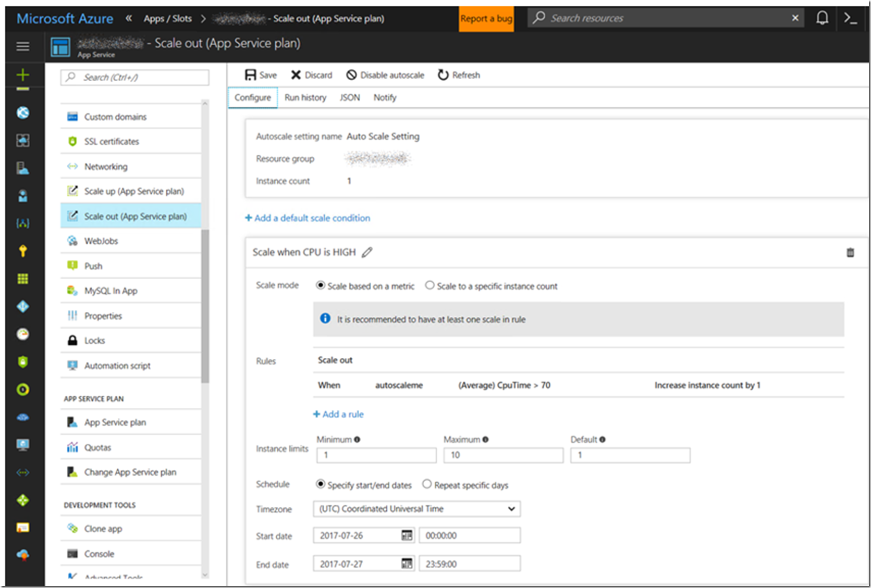Switch to the Notify tab
Image resolution: width=871 pixels, height=588 pixels.
point(385,97)
